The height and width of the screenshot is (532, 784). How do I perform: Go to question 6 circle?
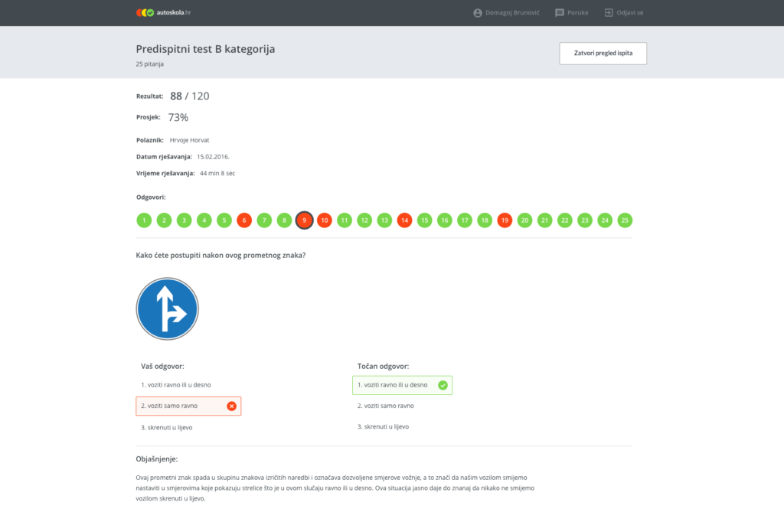244,220
